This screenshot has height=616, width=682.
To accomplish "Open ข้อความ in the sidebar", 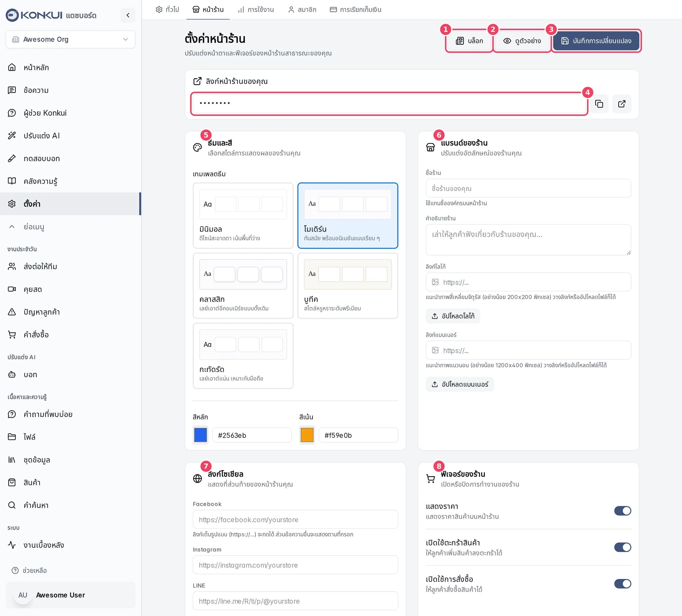I will [70, 90].
